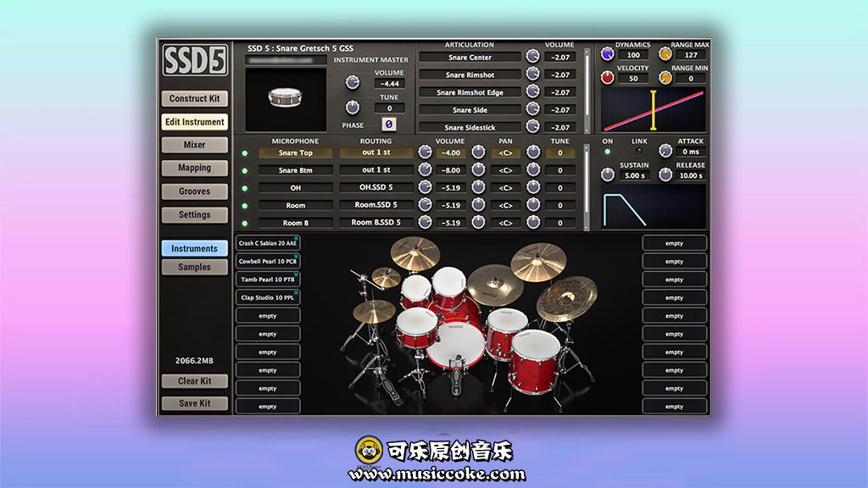Select the Tamb Pearl 10 PTB slot
868x488 pixels.
[x=267, y=280]
